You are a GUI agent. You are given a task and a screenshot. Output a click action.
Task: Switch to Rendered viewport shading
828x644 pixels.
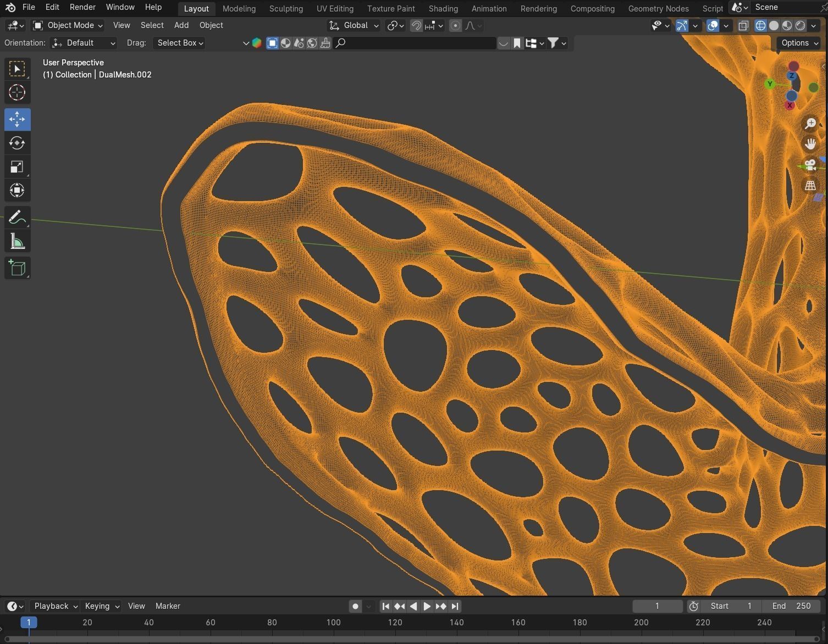point(801,25)
